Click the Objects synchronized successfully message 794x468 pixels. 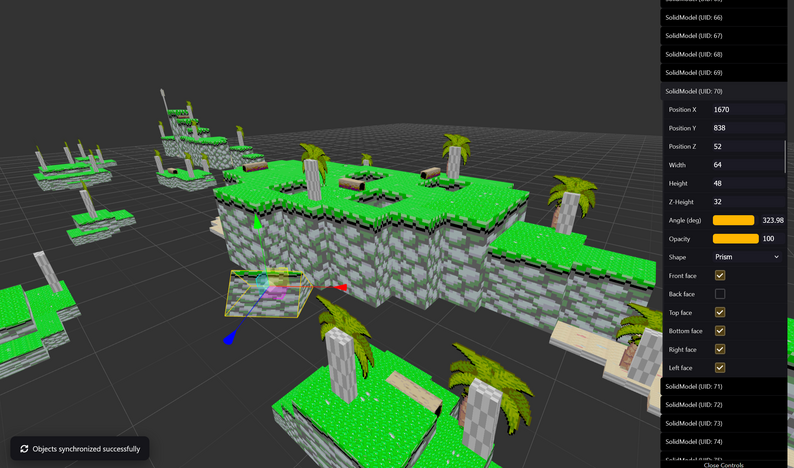coord(86,449)
